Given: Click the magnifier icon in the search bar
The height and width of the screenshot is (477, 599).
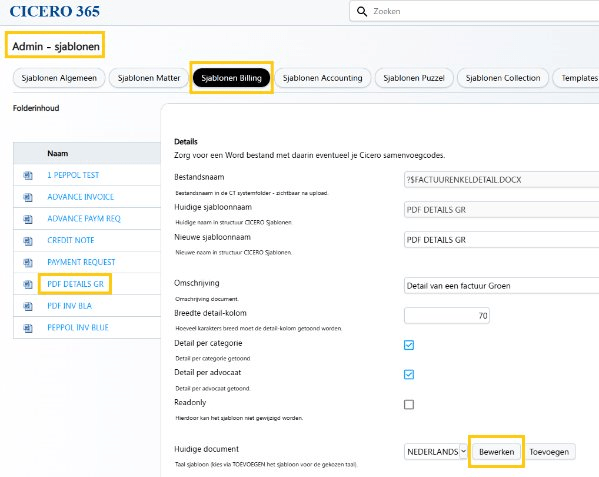Looking at the screenshot, I should 362,11.
